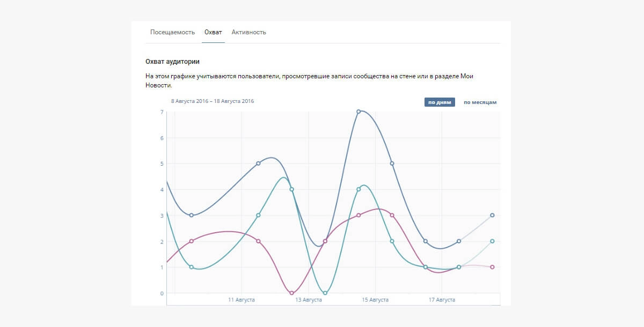Click the teal peak point at value 4 near 15 Августа

tap(358, 189)
